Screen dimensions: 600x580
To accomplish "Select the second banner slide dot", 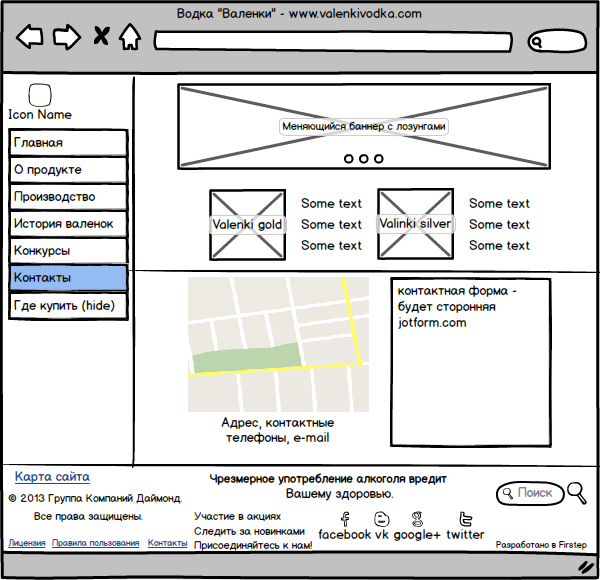I will coord(364,158).
